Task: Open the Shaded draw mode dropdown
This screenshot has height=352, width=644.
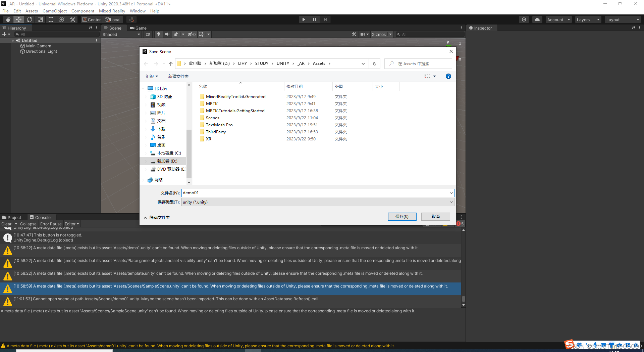Action: [121, 34]
